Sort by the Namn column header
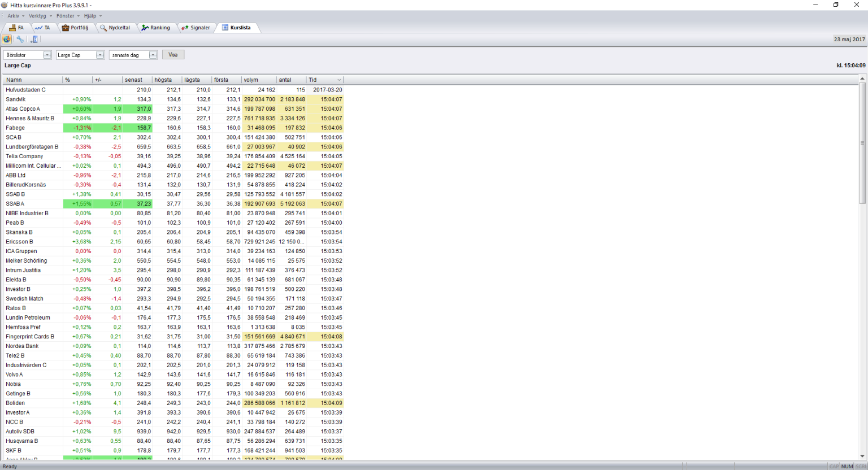 click(x=33, y=80)
